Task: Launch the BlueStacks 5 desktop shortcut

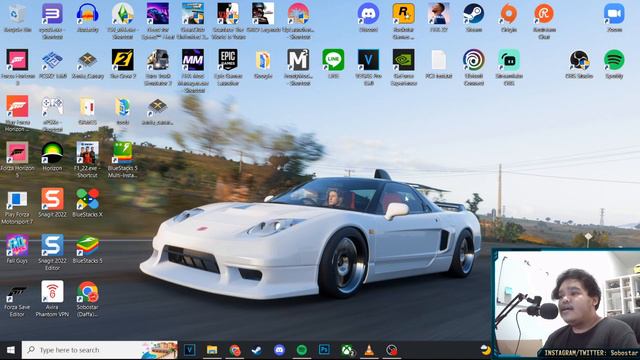Action: tap(87, 248)
